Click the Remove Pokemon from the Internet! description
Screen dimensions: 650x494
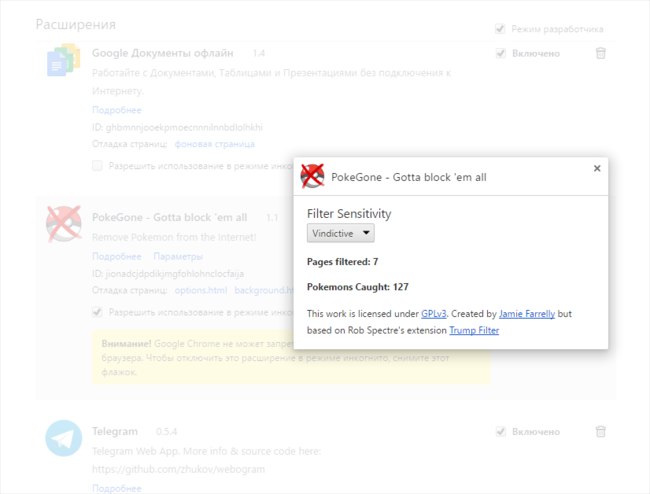click(x=174, y=237)
